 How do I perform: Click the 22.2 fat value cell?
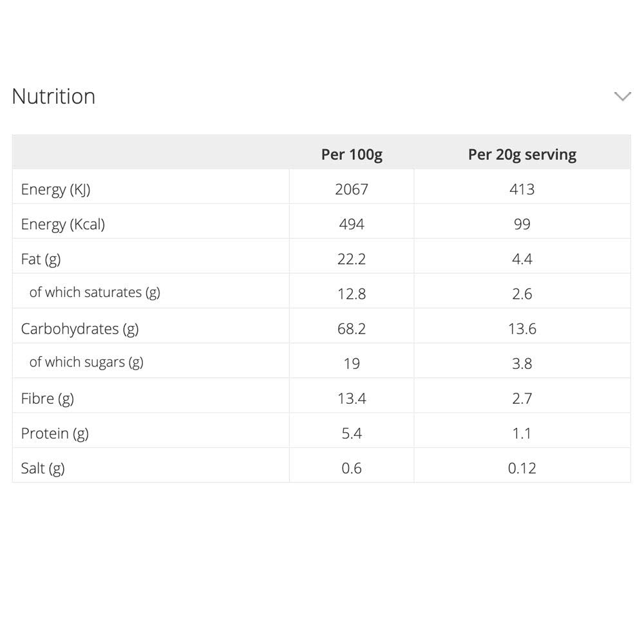point(352,259)
